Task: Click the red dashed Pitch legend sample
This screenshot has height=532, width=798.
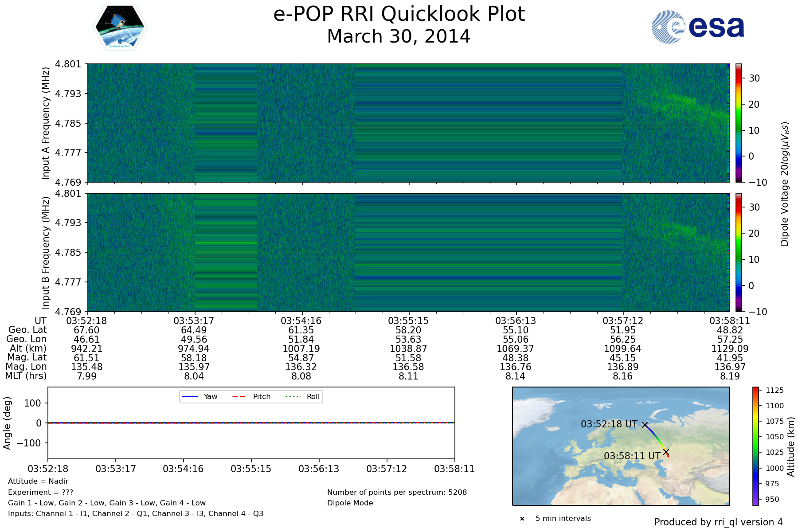Action: [x=239, y=396]
